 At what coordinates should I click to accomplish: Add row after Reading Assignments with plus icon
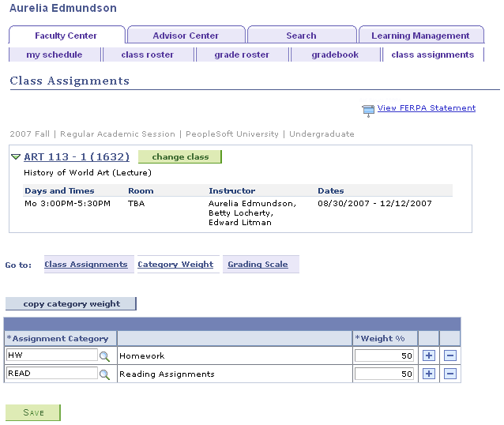coord(429,374)
